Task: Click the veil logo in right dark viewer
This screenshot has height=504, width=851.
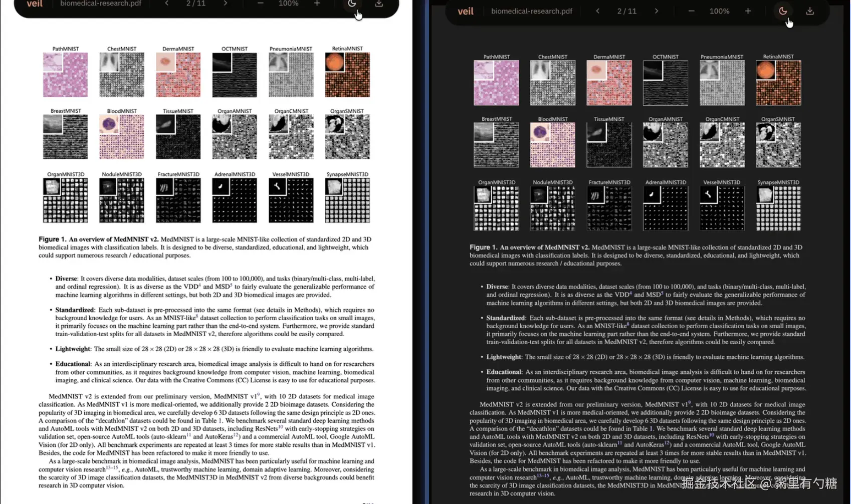Action: [466, 11]
